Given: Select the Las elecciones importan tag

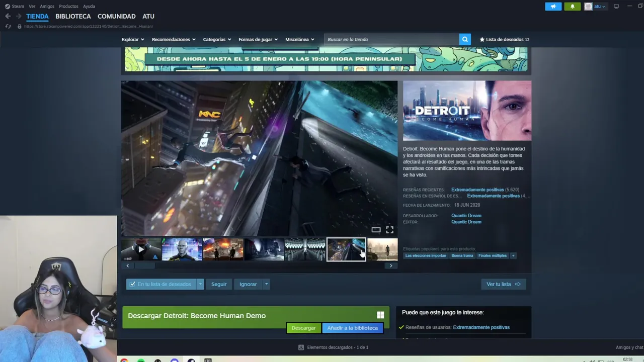Looking at the screenshot, I should 426,255.
